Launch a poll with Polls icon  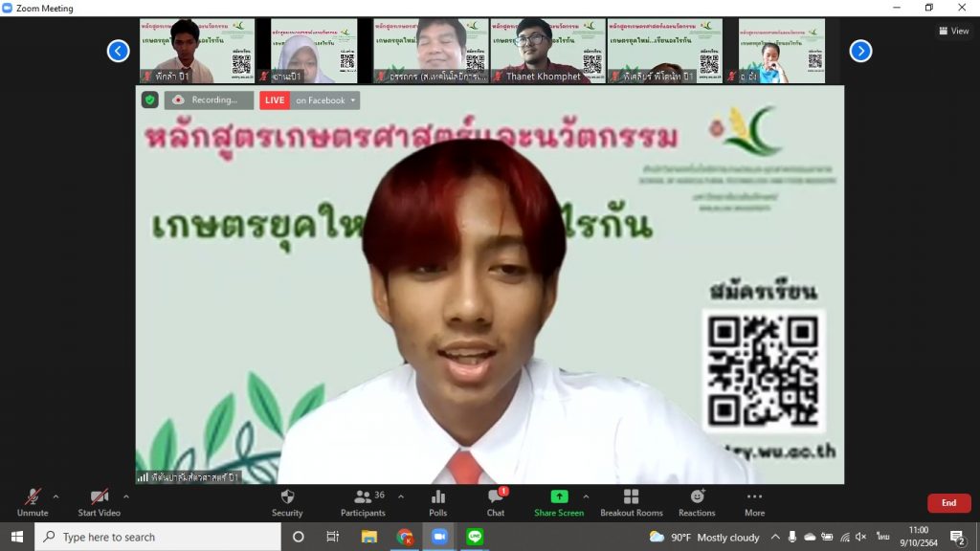437,502
